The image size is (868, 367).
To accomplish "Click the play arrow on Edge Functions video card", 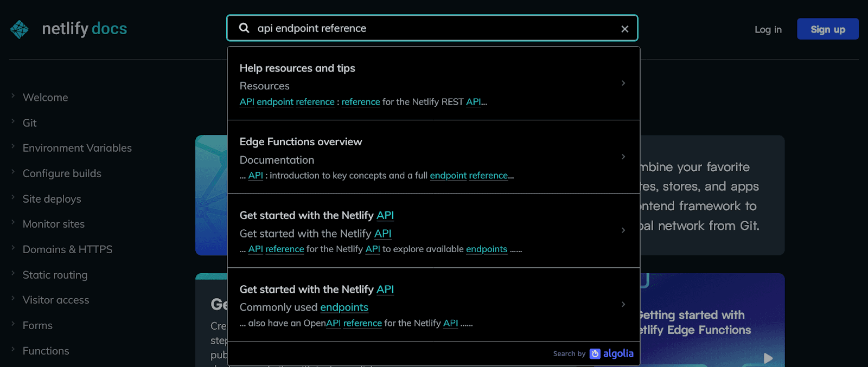I will click(x=768, y=358).
